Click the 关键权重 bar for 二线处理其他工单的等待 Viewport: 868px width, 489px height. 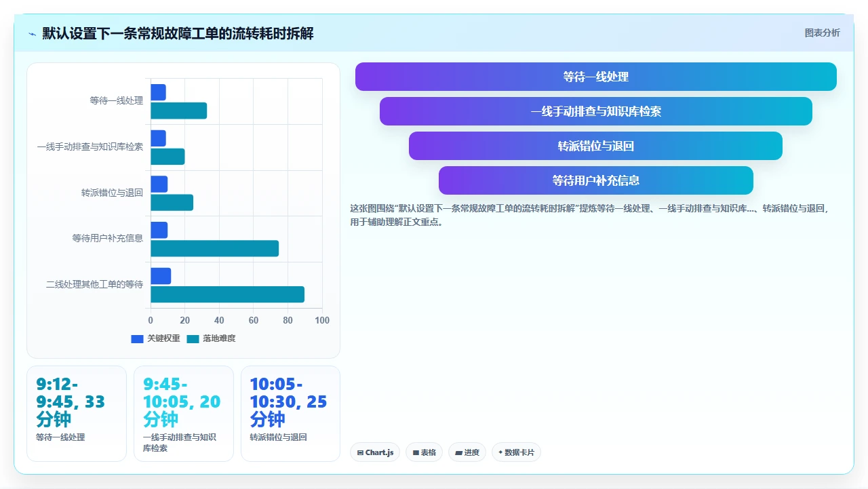[x=161, y=276]
